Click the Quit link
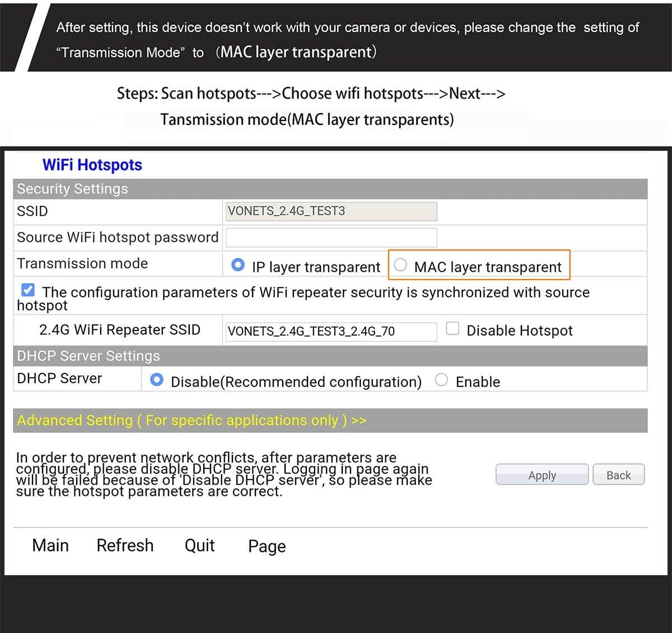 [199, 545]
